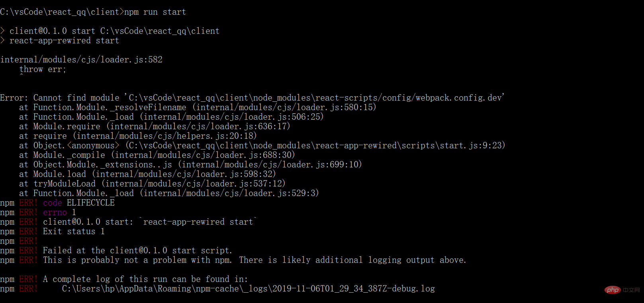The width and height of the screenshot is (644, 303).
Task: Click the 'Exit status 1' line
Action: point(74,231)
